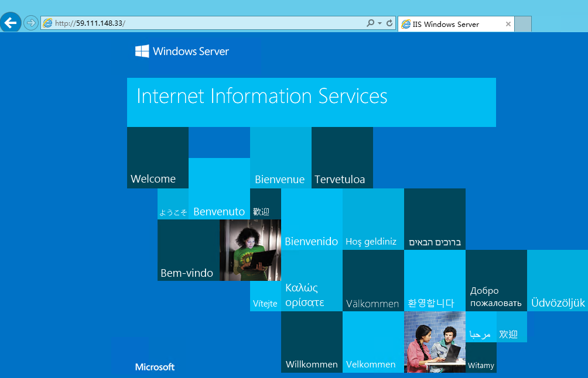Click the Καλώς ορίσατε tile
This screenshot has width=588, height=378.
[312, 281]
